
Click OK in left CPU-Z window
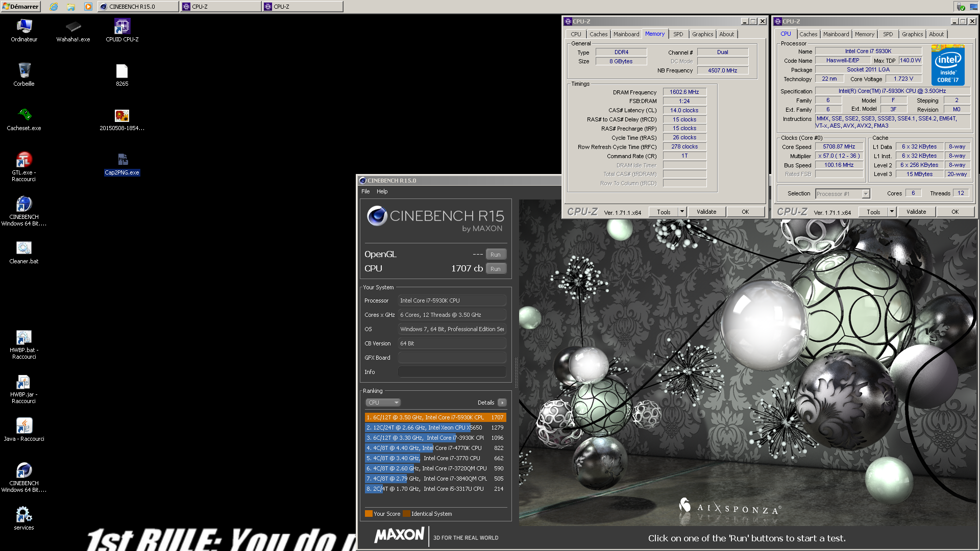click(x=745, y=212)
